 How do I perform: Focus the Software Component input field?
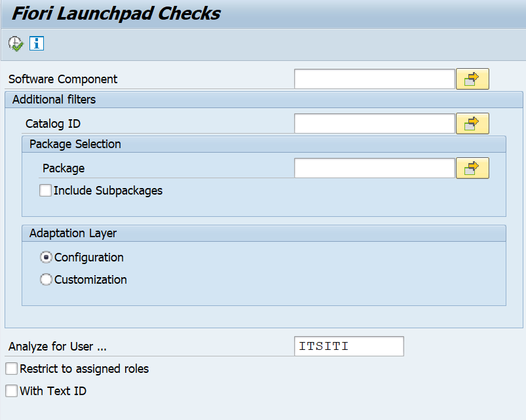click(x=374, y=79)
